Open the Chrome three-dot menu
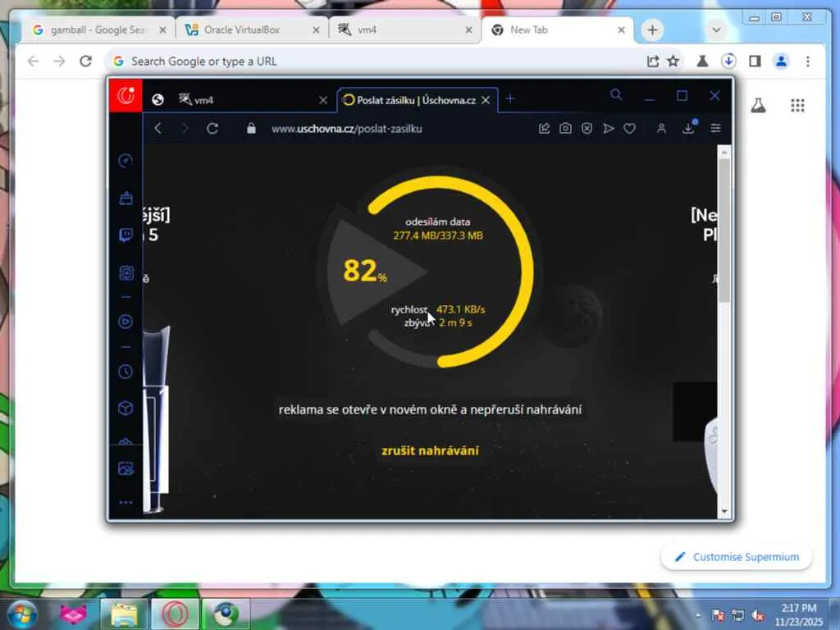The height and width of the screenshot is (630, 840). pos(808,62)
